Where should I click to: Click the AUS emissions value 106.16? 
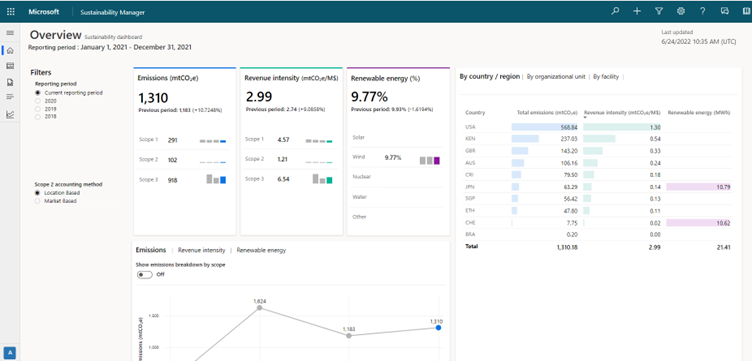pos(569,163)
